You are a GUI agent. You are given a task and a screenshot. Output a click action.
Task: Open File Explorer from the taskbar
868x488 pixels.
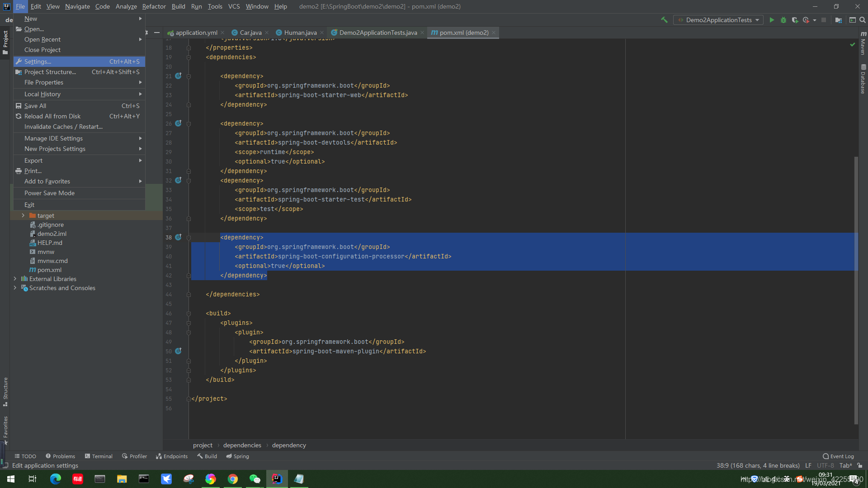[x=122, y=479]
